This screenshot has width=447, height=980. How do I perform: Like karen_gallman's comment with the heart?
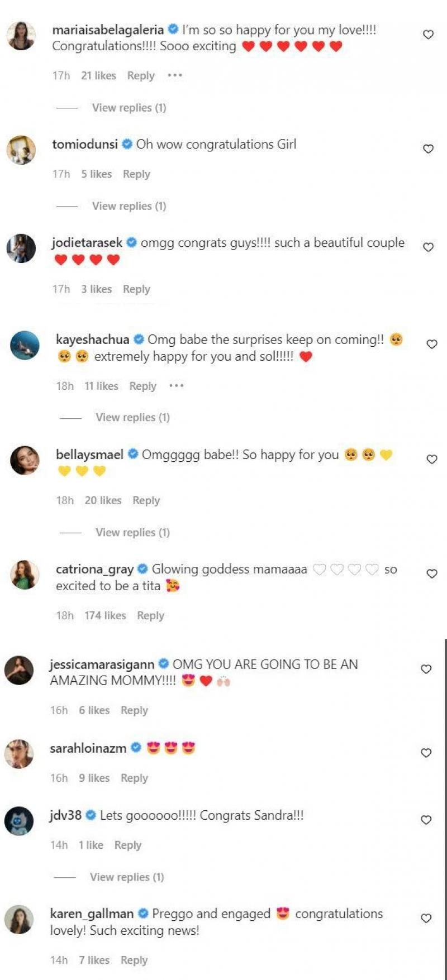426,918
